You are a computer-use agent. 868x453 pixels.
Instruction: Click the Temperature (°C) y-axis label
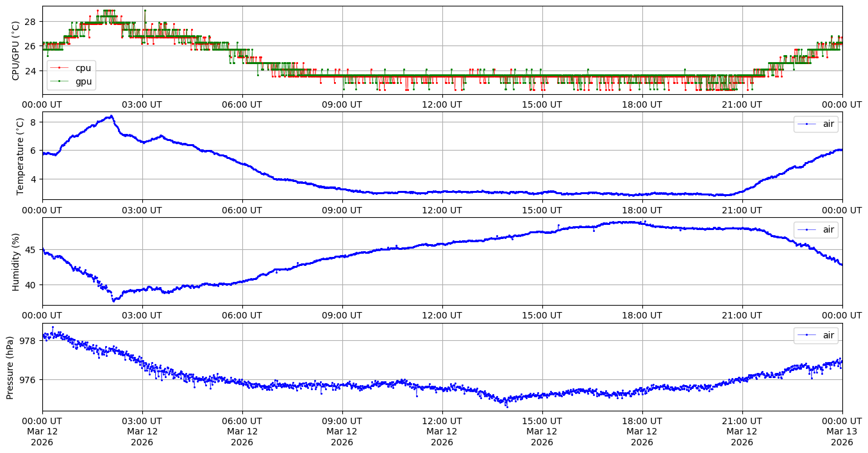pyautogui.click(x=20, y=156)
